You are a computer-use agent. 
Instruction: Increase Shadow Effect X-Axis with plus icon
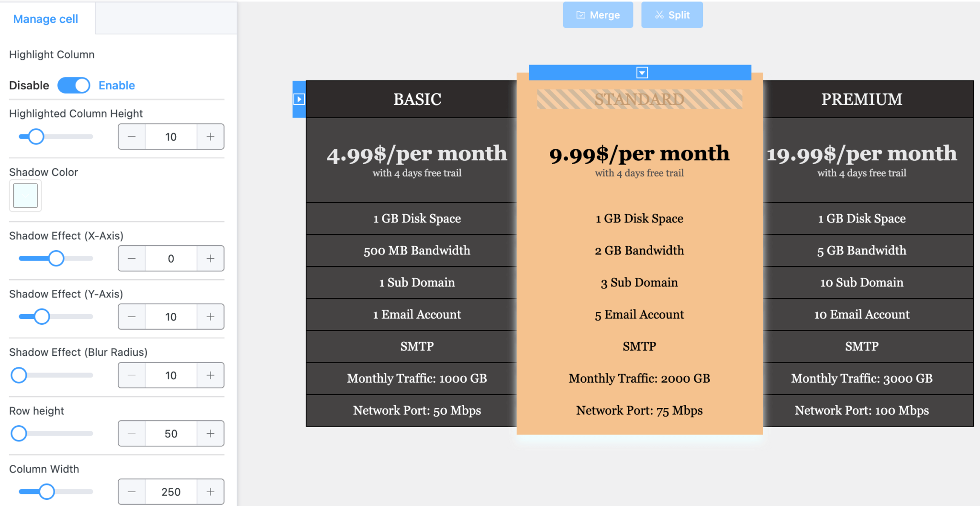point(210,259)
